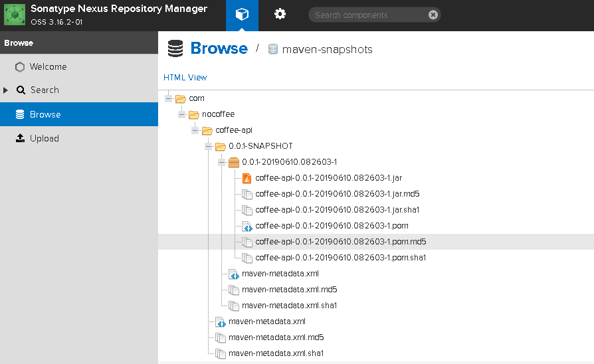The height and width of the screenshot is (364, 594).
Task: Select coffee-api-0.0.1-20190610.082603-1.pom.sha1 file
Action: tap(340, 258)
